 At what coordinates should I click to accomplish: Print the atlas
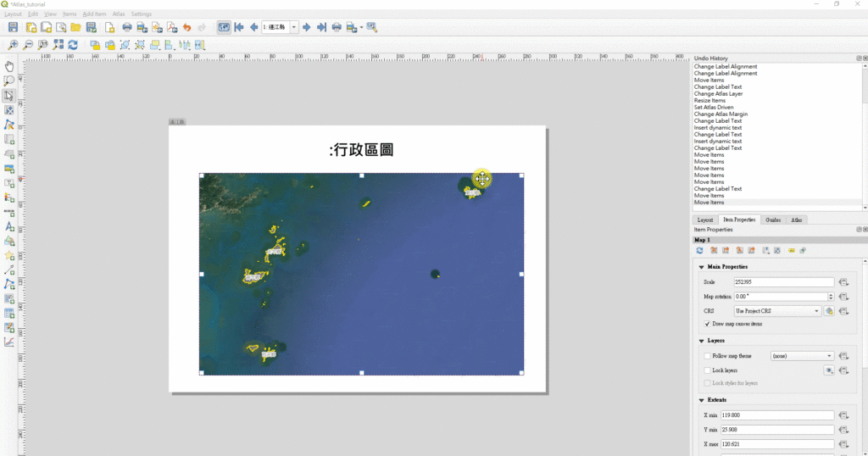pyautogui.click(x=337, y=27)
